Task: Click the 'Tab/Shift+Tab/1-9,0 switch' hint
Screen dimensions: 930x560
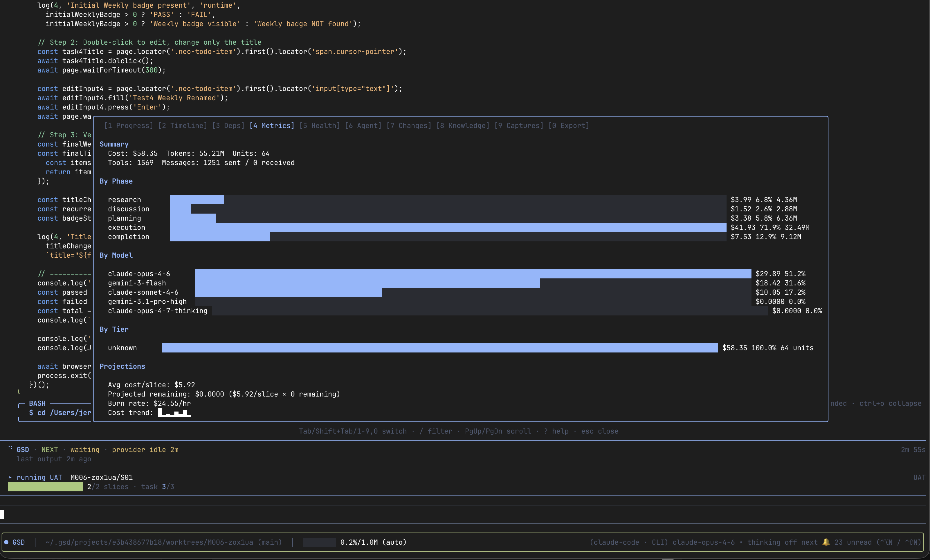Action: point(353,431)
